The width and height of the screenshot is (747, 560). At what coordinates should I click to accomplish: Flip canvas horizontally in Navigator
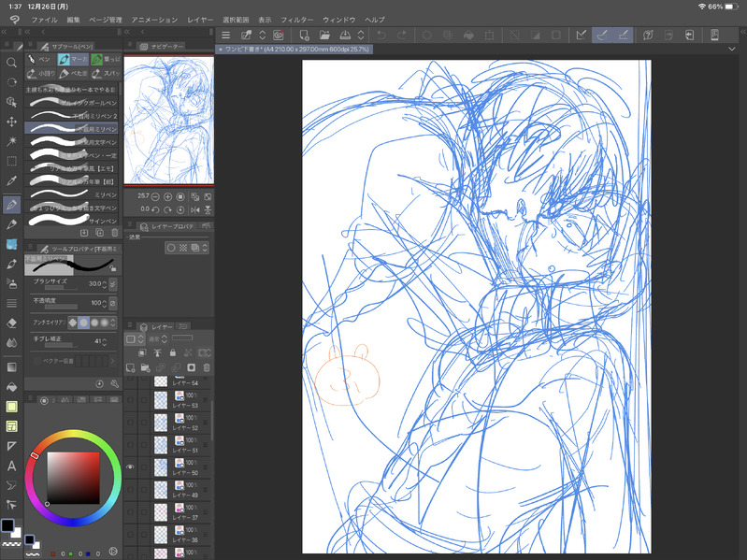coord(194,209)
